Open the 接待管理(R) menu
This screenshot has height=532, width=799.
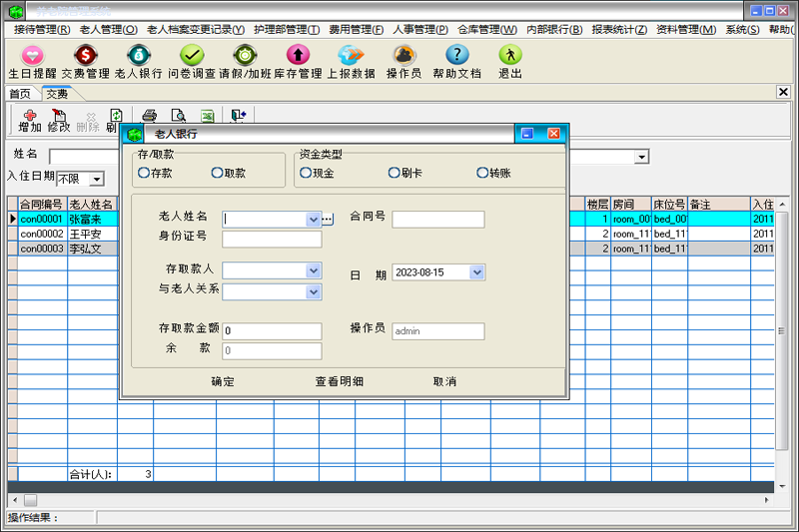coord(42,30)
